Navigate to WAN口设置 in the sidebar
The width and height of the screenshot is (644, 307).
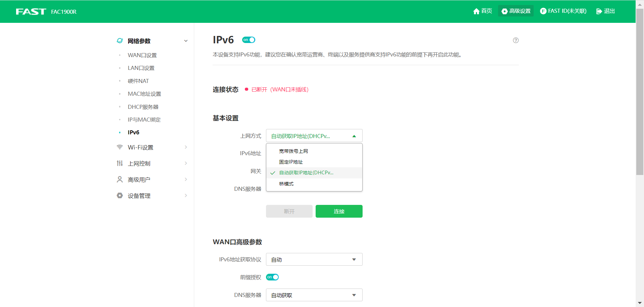(x=142, y=55)
